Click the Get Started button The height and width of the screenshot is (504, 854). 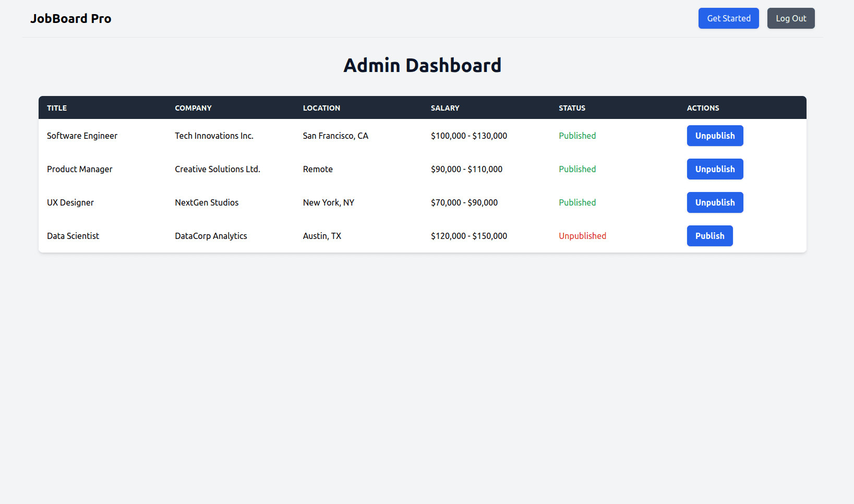pos(728,18)
